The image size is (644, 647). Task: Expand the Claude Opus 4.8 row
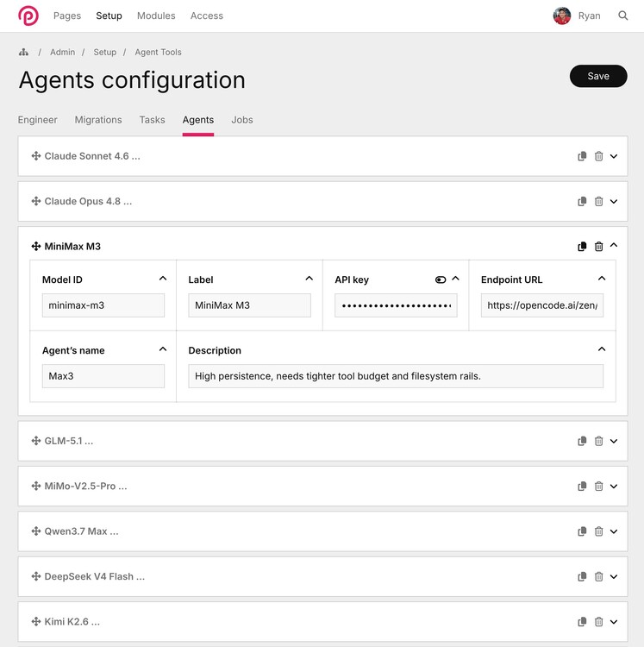(614, 201)
